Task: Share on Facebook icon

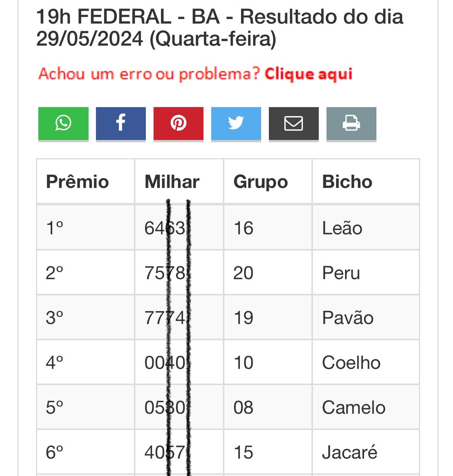Action: 121,123
